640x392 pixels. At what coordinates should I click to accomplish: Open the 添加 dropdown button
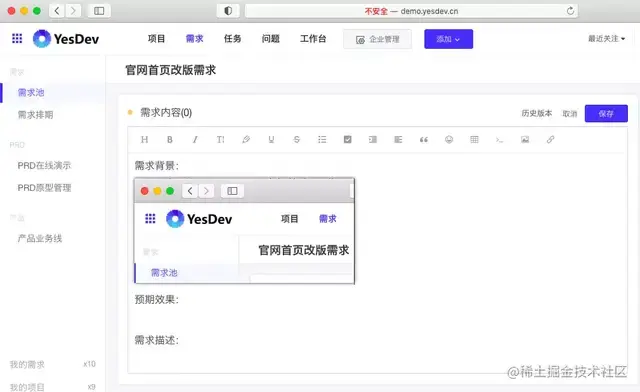[449, 39]
